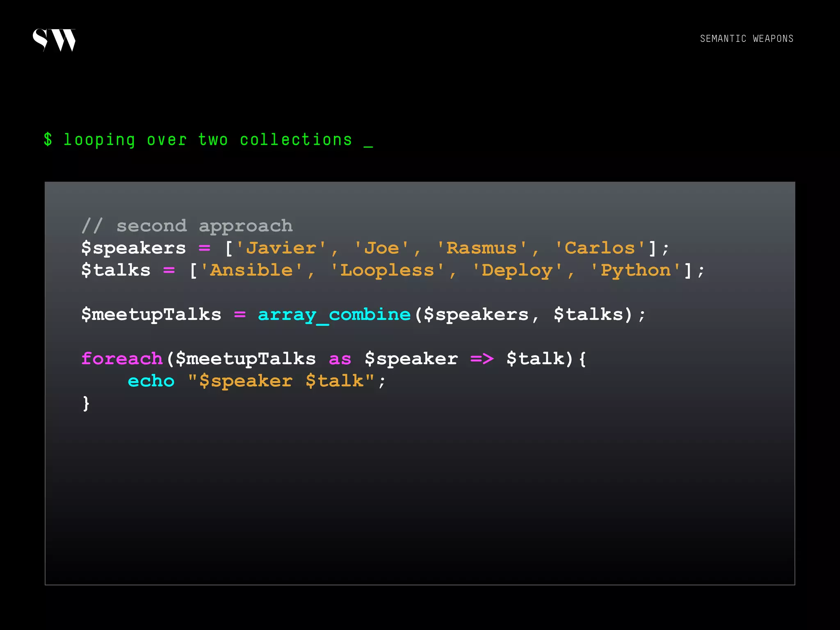Click the heading 'looping over two collections'
Screen dimensions: 840x630
point(208,140)
